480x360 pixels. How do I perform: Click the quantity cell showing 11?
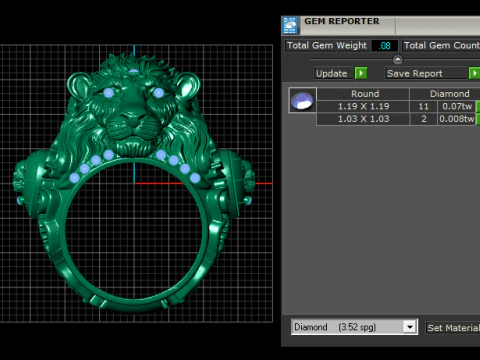[423, 106]
